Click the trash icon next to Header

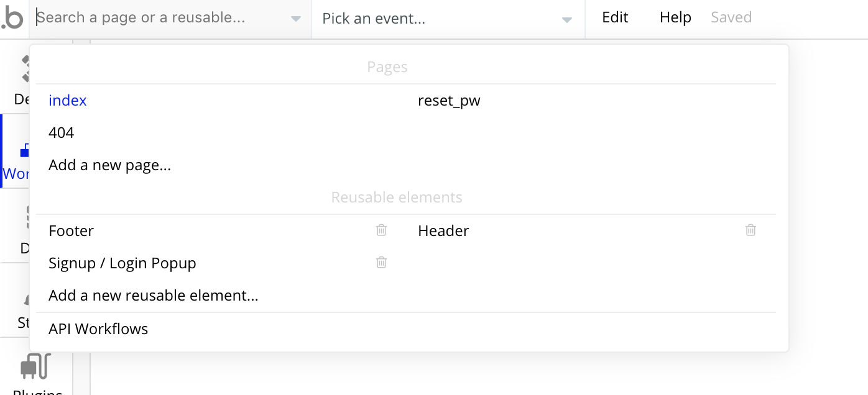coord(750,230)
